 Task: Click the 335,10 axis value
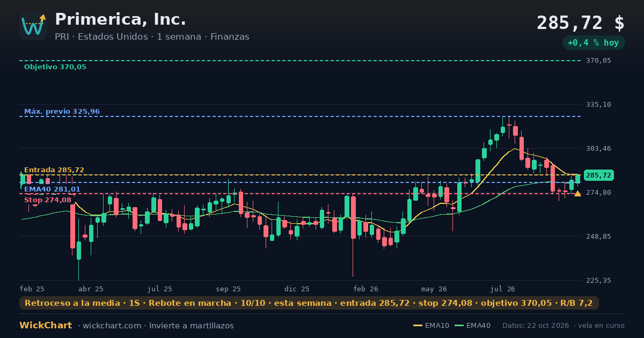pyautogui.click(x=598, y=105)
